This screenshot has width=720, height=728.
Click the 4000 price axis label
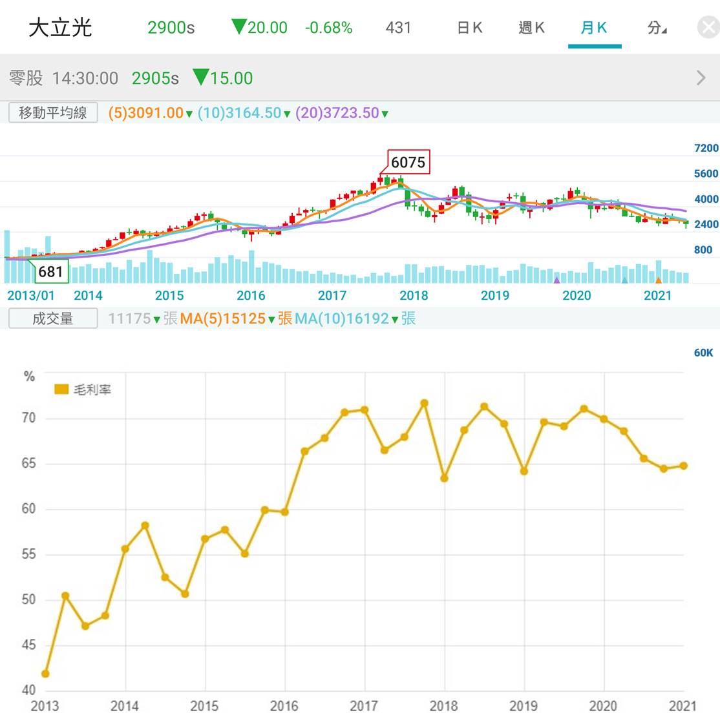click(x=706, y=199)
